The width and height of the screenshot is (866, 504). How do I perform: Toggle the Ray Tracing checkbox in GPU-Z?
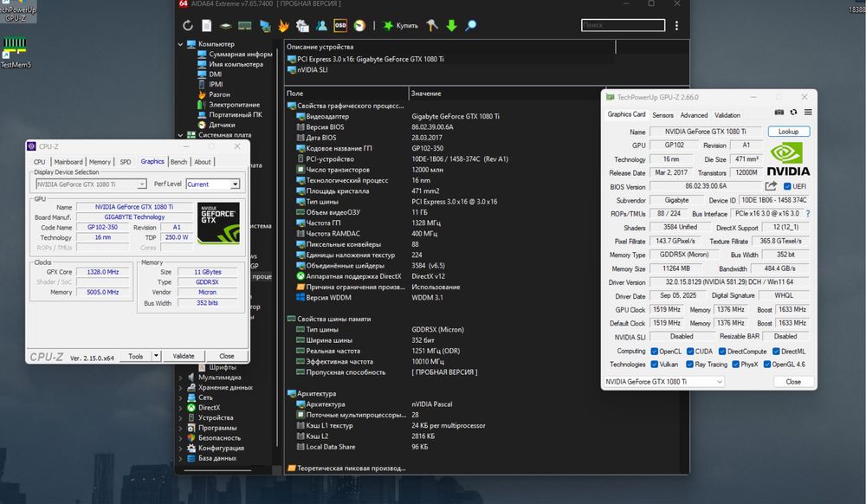(689, 365)
